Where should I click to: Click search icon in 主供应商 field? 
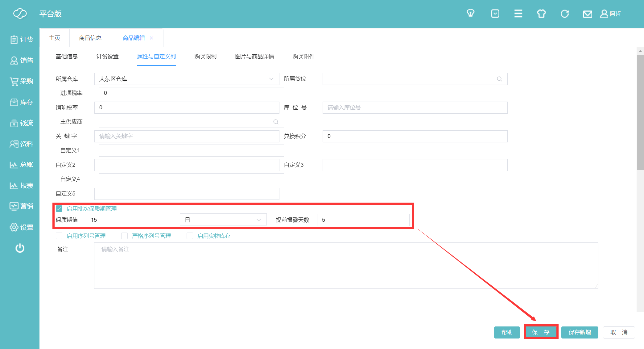pyautogui.click(x=276, y=122)
